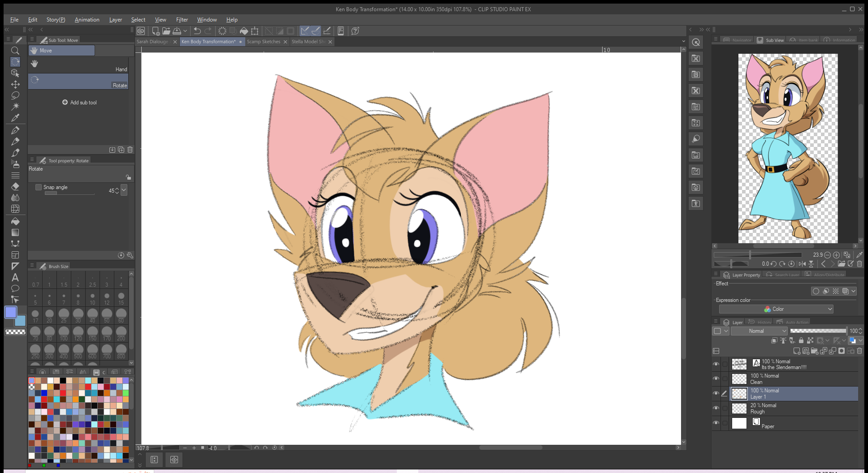Image resolution: width=868 pixels, height=473 pixels.
Task: Toggle visibility of the Clean layer
Action: click(x=716, y=378)
